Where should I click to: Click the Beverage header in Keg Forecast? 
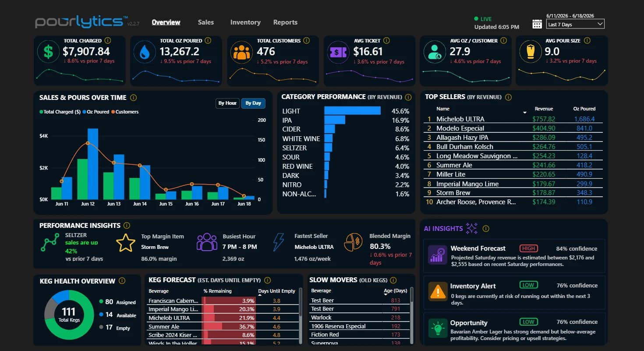coord(159,291)
